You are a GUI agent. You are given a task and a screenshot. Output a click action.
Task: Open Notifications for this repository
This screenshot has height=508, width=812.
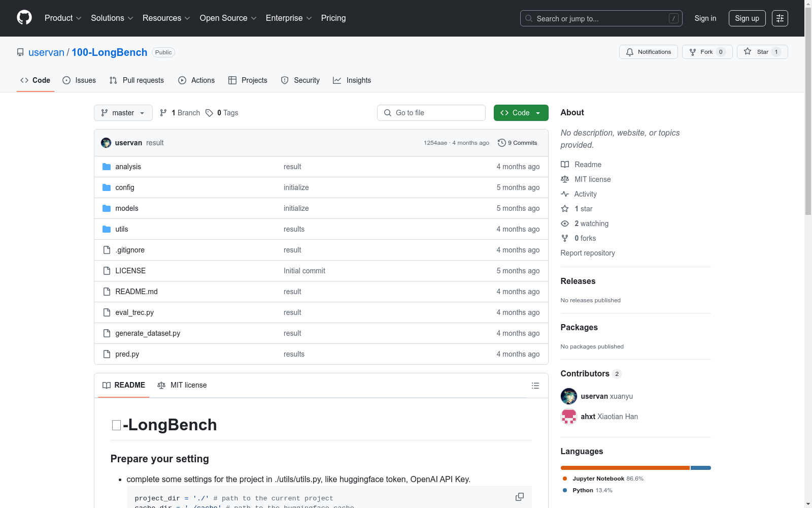click(648, 52)
